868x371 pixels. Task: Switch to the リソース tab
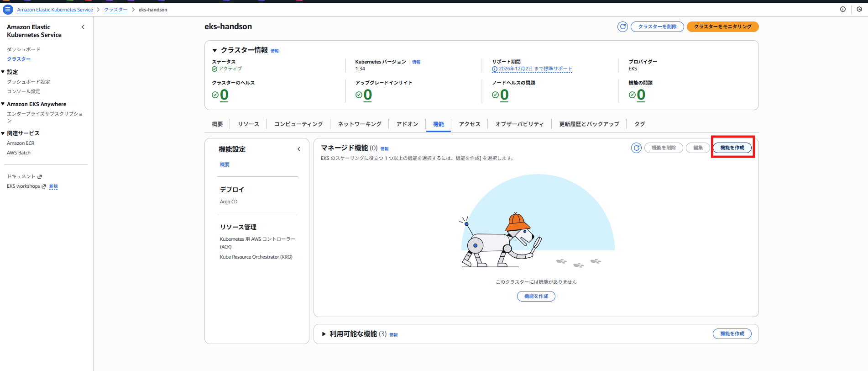[248, 124]
